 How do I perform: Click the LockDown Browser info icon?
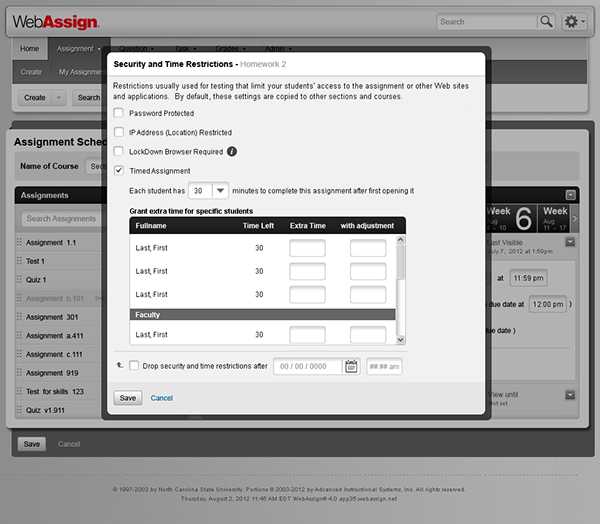[232, 151]
